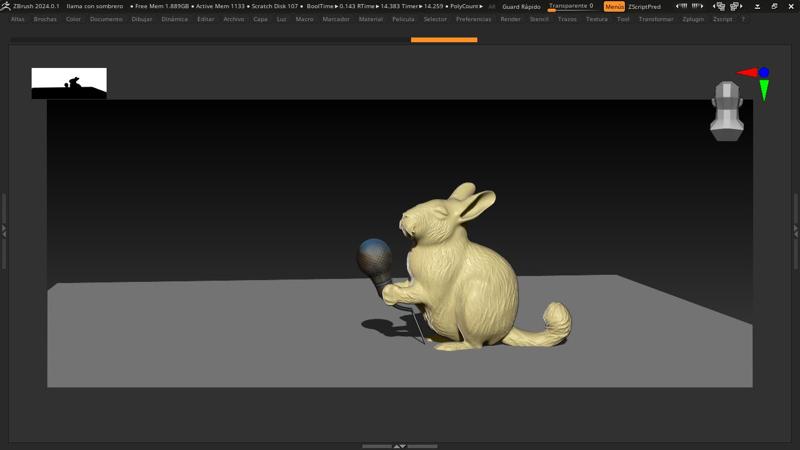The height and width of the screenshot is (450, 800).
Task: Open the Material menu
Action: [x=370, y=19]
